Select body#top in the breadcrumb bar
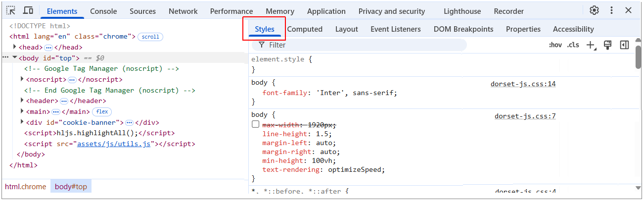This screenshot has height=208, width=644. [x=71, y=187]
